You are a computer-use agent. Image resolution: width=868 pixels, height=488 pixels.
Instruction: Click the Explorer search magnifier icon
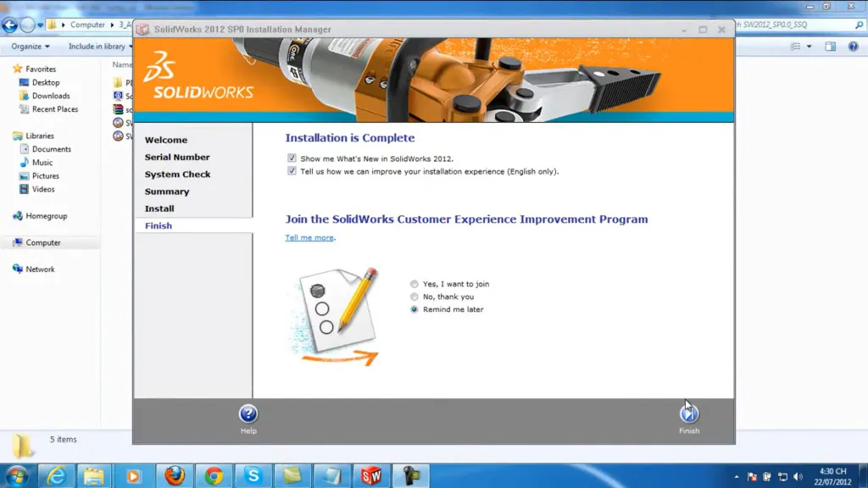tap(860, 25)
